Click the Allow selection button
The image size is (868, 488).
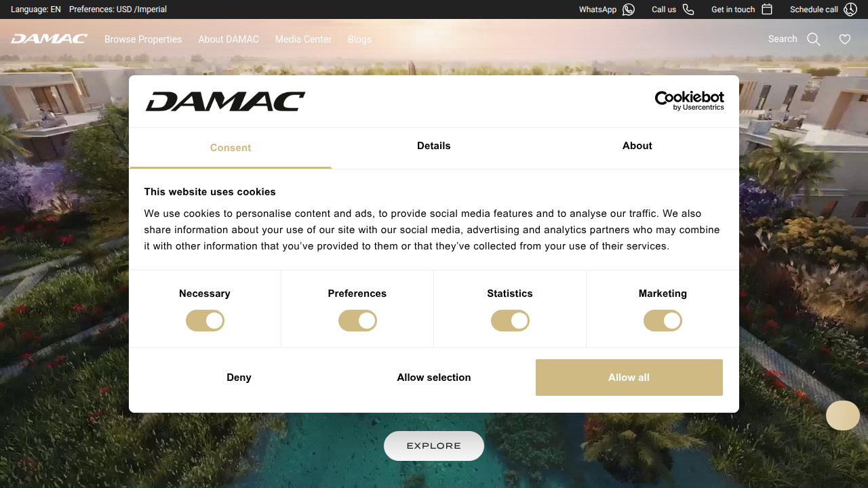[x=434, y=378]
